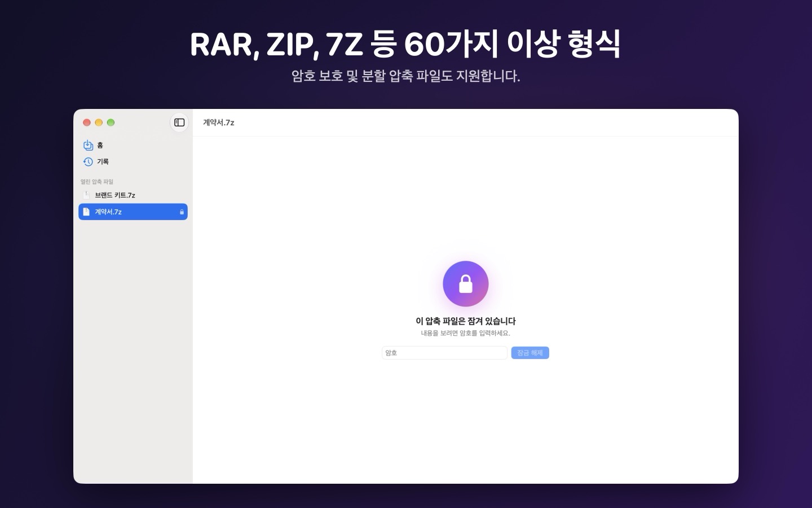Maximize the window with green button
This screenshot has height=508, width=812.
pyautogui.click(x=111, y=122)
